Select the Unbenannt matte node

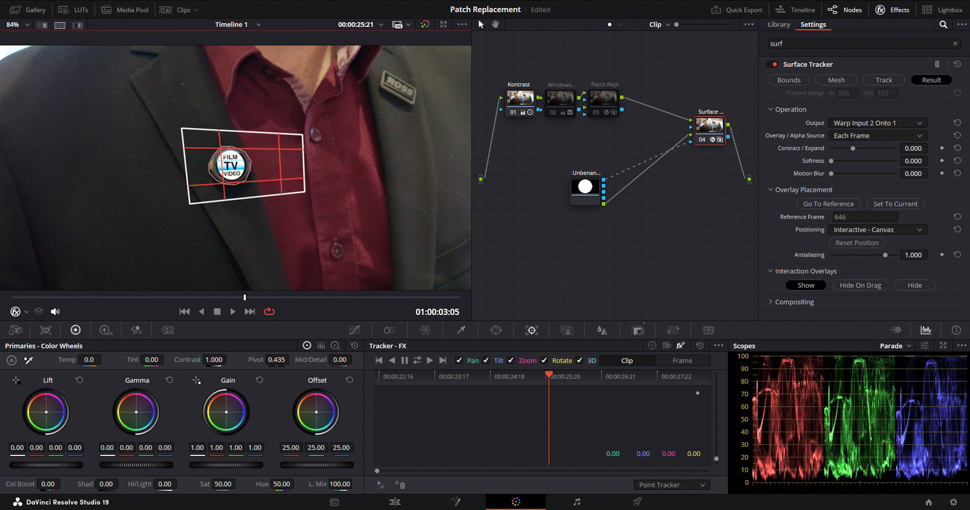pyautogui.click(x=585, y=189)
